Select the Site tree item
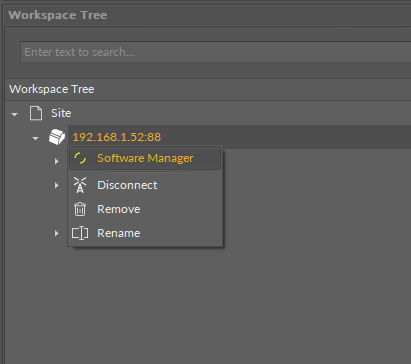Image resolution: width=411 pixels, height=364 pixels. click(61, 113)
